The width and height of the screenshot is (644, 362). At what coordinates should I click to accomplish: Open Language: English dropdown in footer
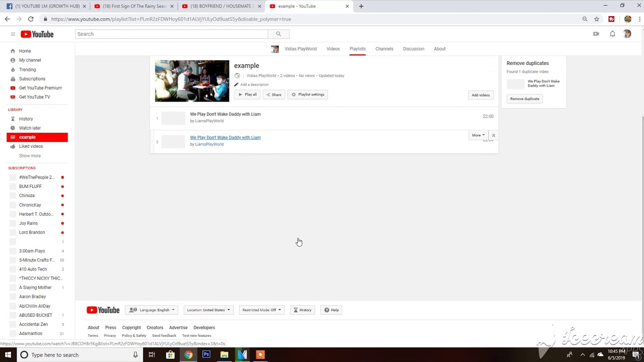point(152,310)
